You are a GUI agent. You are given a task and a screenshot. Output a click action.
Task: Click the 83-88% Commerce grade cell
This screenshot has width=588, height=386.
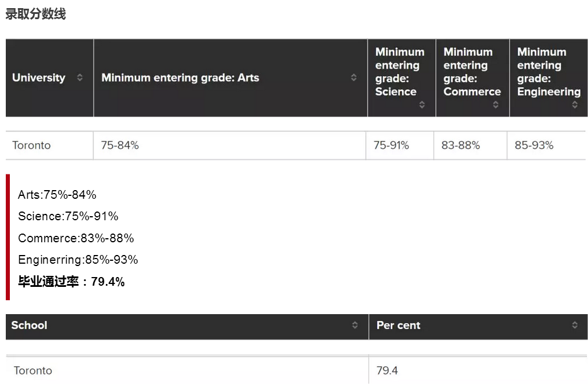(461, 145)
